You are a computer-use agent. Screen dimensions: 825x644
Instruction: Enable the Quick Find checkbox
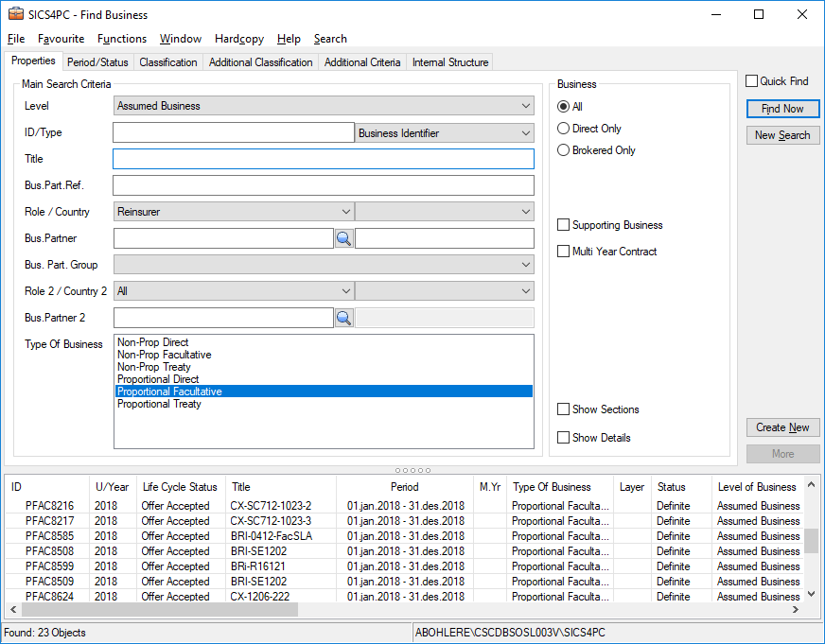point(752,81)
